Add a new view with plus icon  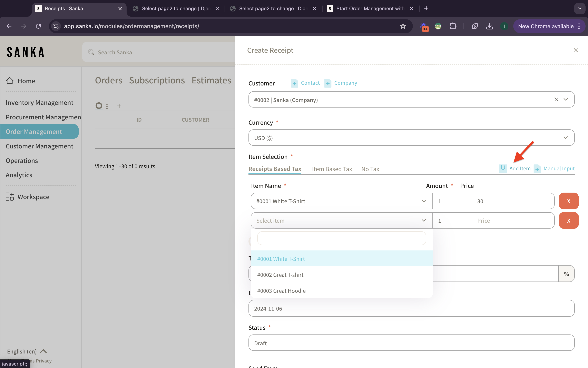click(119, 106)
